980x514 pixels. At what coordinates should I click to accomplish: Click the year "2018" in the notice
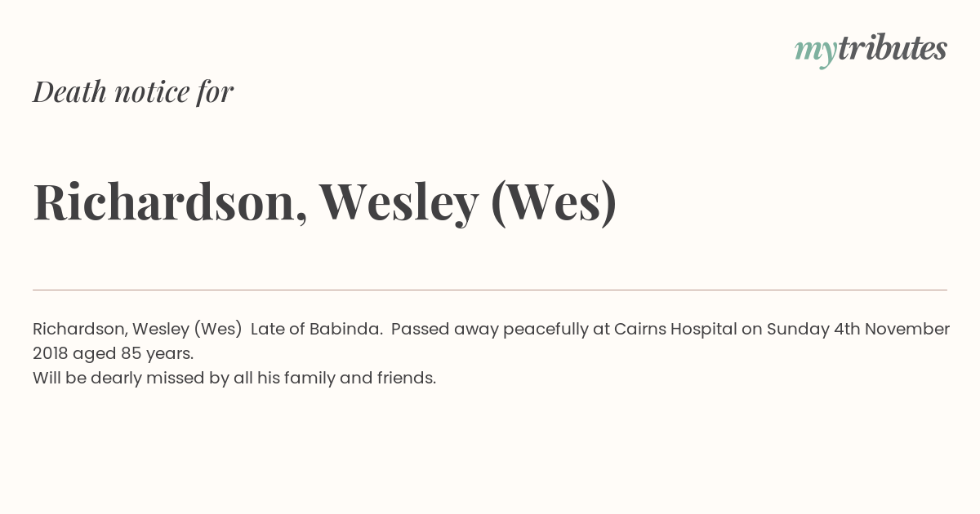pyautogui.click(x=51, y=354)
